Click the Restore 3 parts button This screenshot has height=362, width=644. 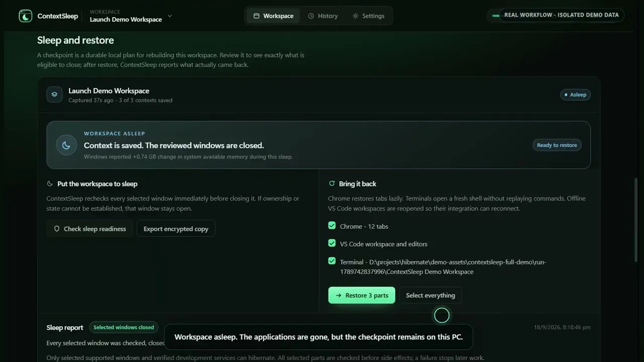[x=362, y=295]
